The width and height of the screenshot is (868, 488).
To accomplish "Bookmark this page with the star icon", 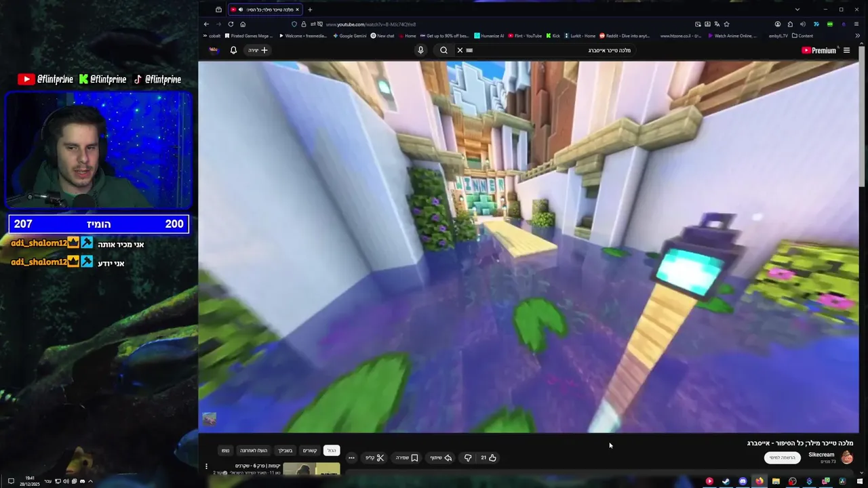I will (726, 24).
